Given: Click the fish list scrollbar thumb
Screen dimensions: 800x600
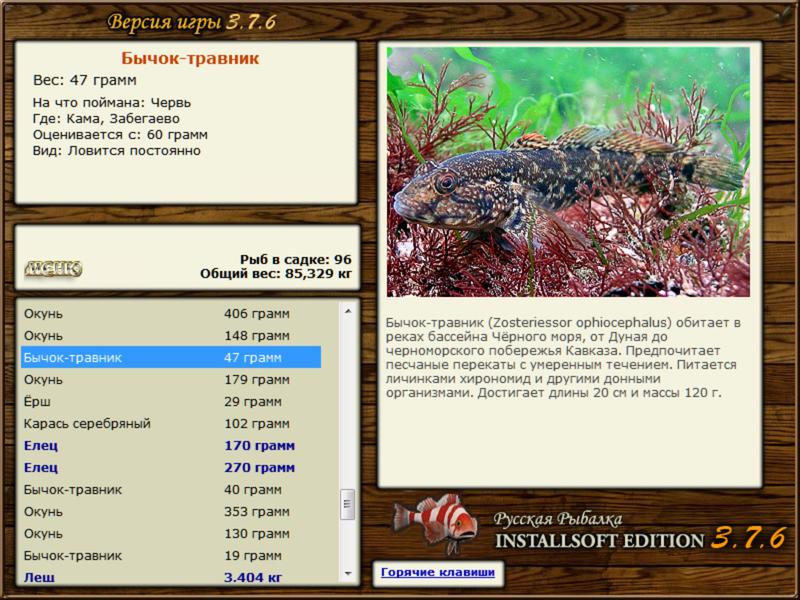Looking at the screenshot, I should click(x=348, y=504).
